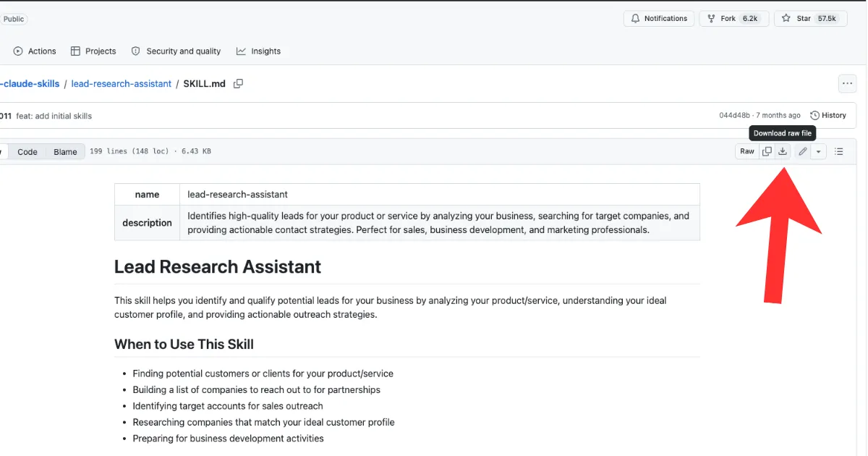Click 'Identifying target accounts for sales outreach' bullet
868x456 pixels.
[x=228, y=406]
